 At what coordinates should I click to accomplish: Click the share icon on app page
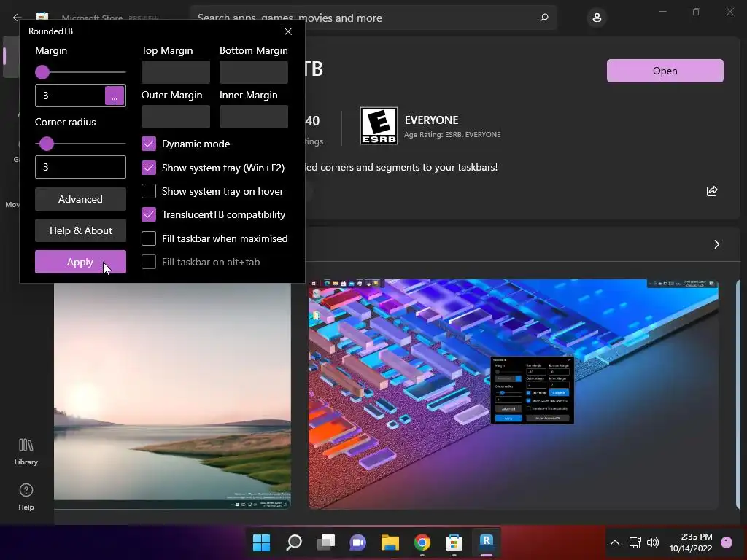712,191
